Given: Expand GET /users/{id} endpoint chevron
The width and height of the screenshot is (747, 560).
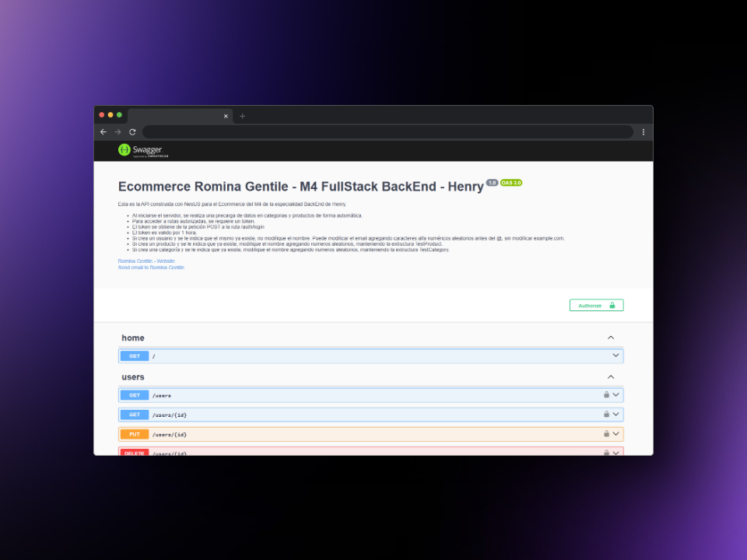Looking at the screenshot, I should (615, 415).
